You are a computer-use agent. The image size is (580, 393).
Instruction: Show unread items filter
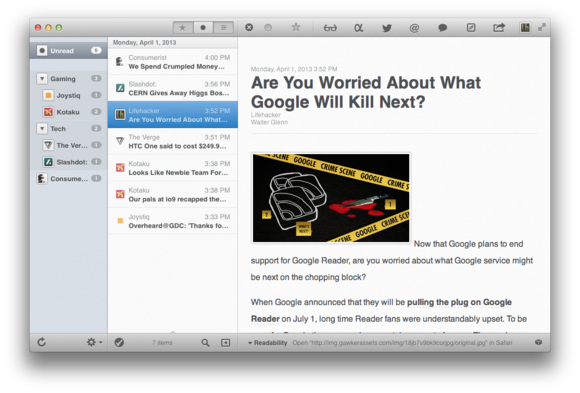(x=203, y=27)
